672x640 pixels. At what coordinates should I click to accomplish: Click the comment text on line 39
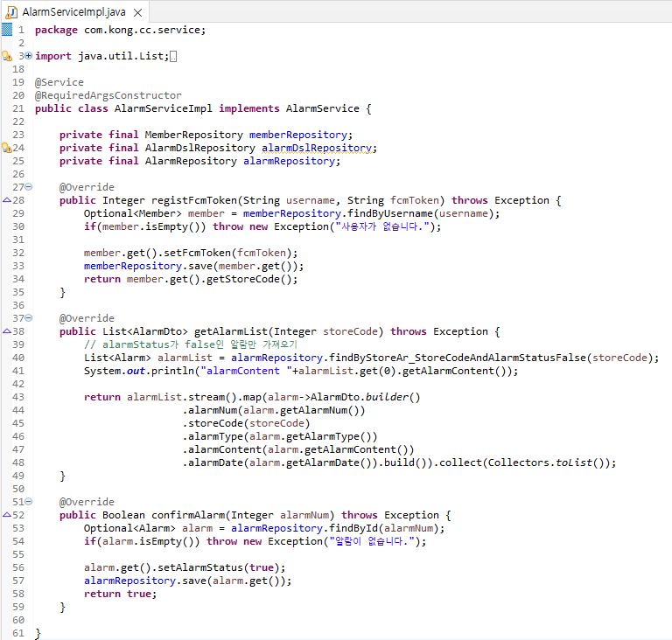tap(191, 344)
